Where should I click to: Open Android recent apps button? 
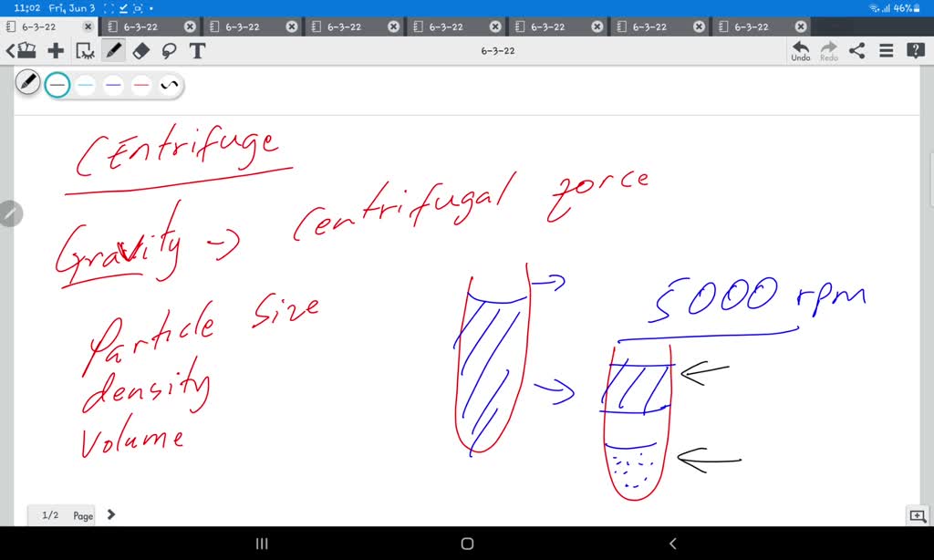pos(262,544)
